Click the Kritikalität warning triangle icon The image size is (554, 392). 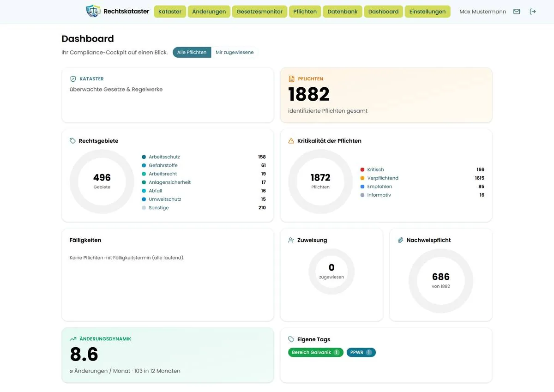[291, 141]
